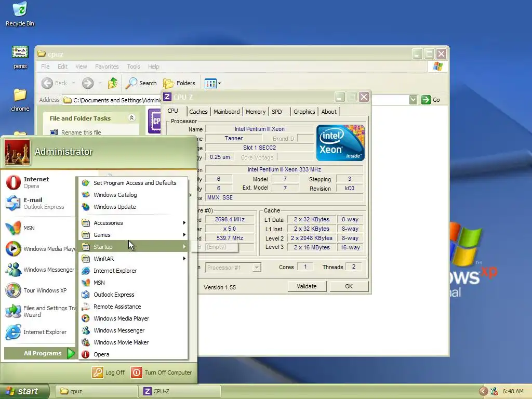Image resolution: width=532 pixels, height=399 pixels.
Task: Expand the Startup submenu
Action: point(134,247)
